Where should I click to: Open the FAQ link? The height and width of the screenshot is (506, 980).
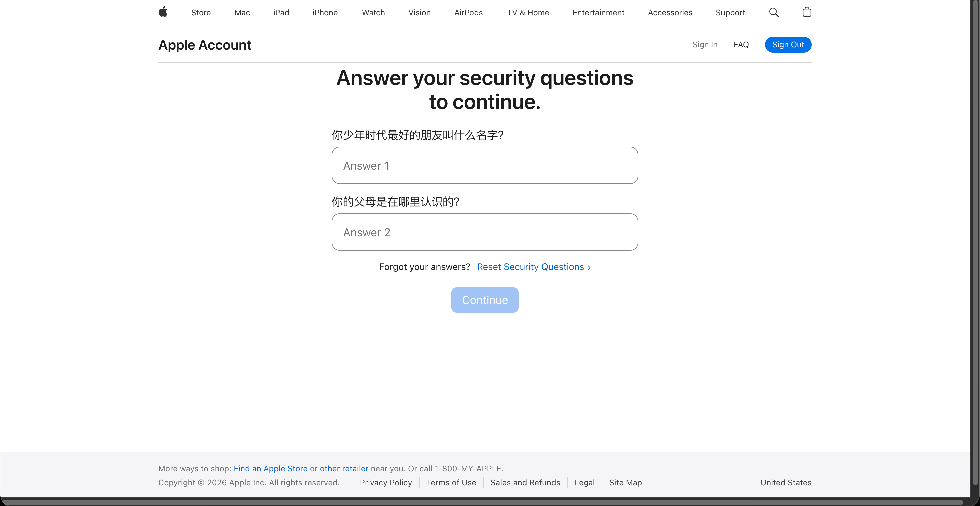[x=741, y=45]
